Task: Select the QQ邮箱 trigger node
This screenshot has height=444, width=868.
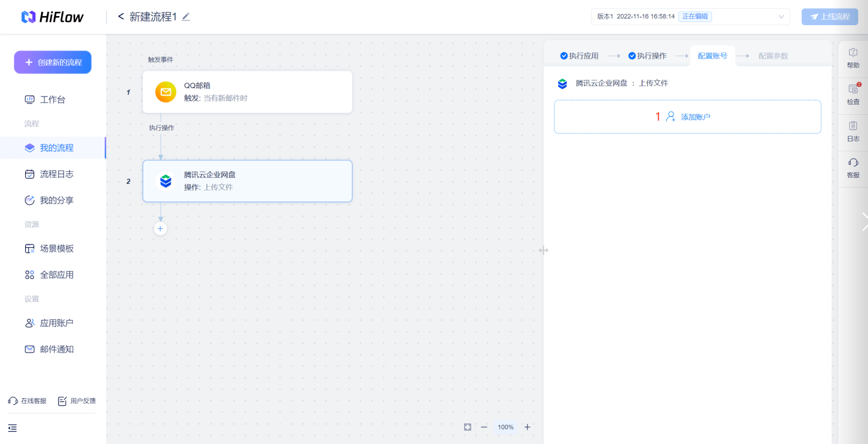Action: 248,92
